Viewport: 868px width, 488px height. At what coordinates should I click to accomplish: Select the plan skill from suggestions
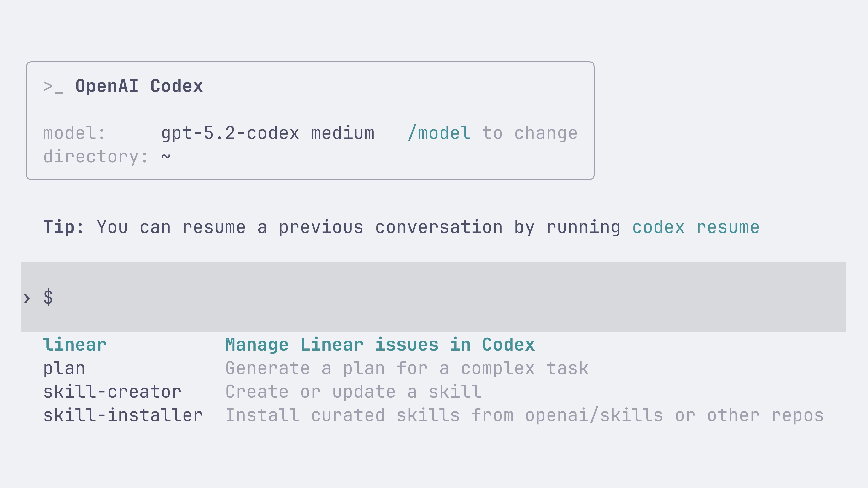(x=64, y=368)
